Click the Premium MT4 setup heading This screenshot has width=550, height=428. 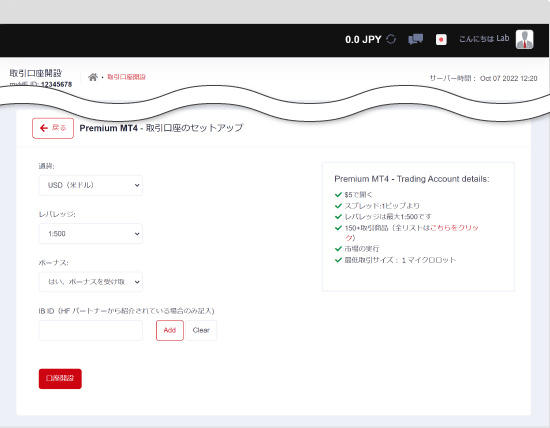[161, 128]
